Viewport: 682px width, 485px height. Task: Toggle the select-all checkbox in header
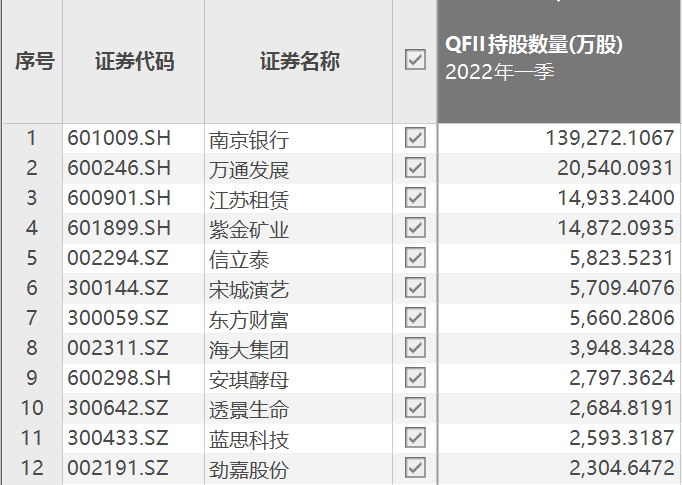pos(415,60)
